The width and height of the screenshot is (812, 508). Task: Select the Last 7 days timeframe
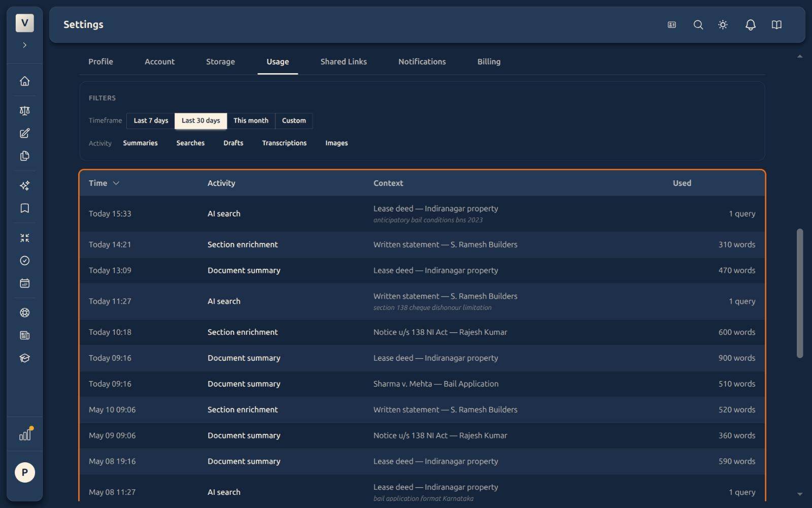click(x=151, y=120)
